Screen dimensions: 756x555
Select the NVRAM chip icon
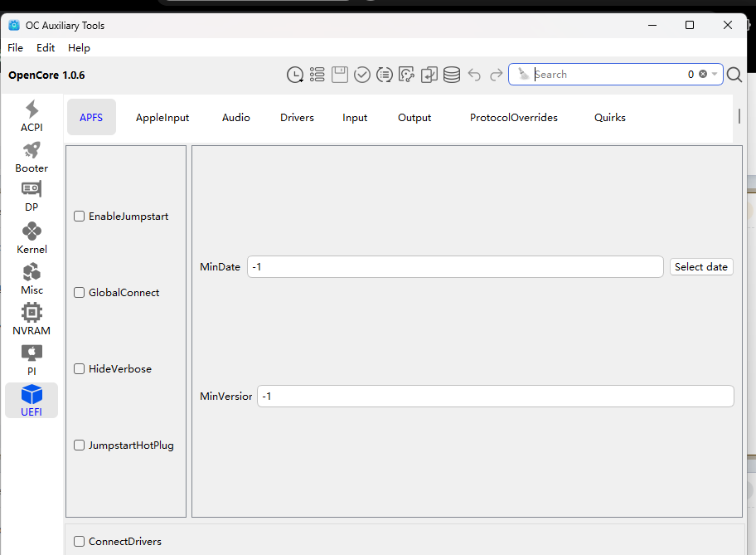[x=31, y=319]
